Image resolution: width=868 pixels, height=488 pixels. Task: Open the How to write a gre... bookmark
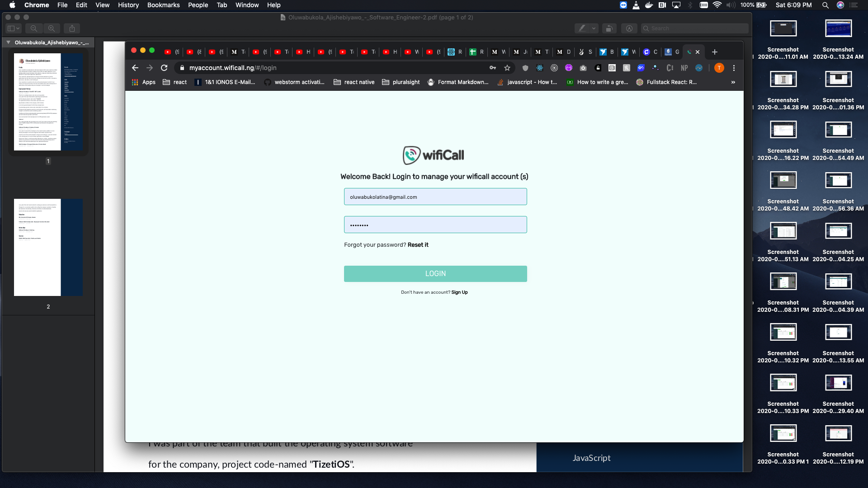coord(597,82)
